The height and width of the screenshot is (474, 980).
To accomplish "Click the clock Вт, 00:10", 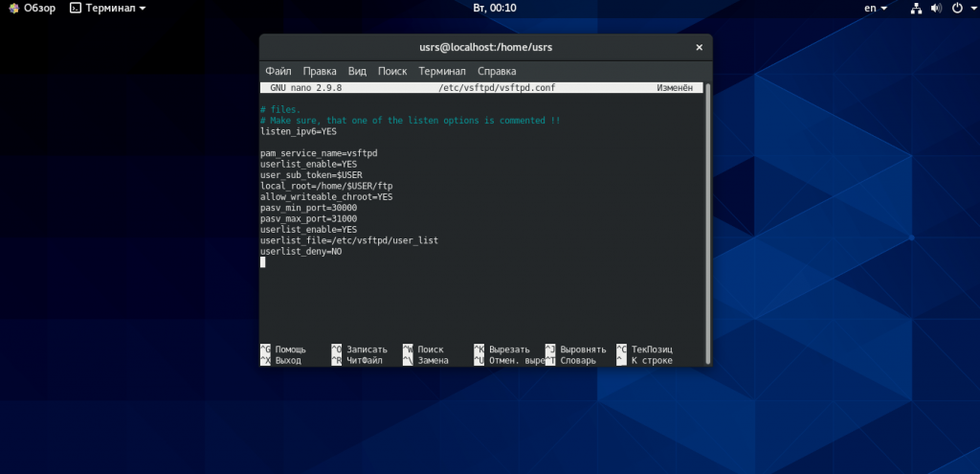I will (x=495, y=8).
